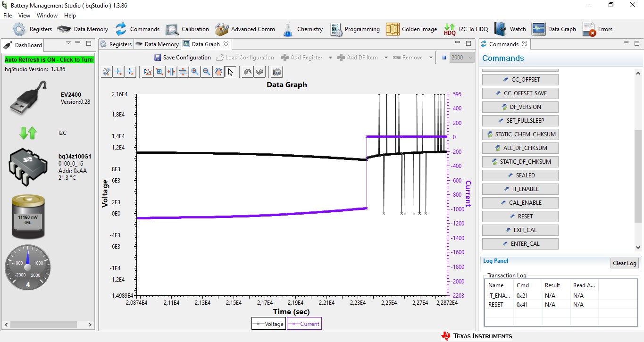Open the Errors view
Screen dimensions: 644x342
[597, 29]
